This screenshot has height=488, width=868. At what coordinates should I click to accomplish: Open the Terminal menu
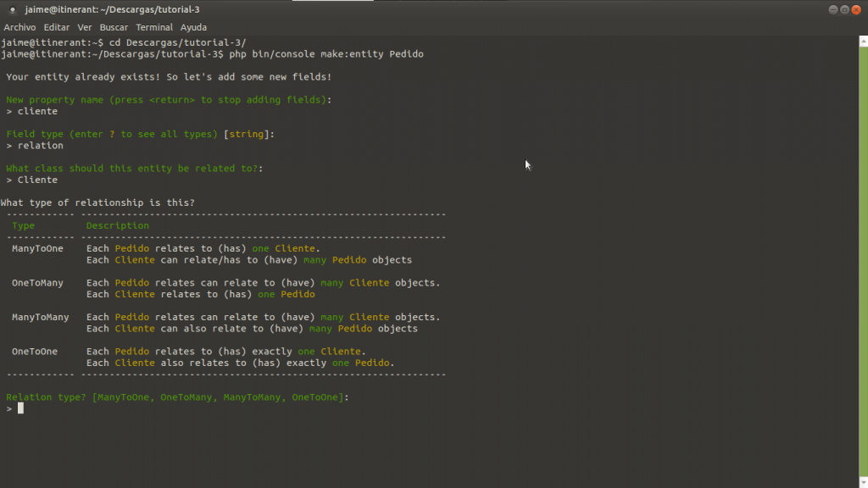(x=154, y=27)
